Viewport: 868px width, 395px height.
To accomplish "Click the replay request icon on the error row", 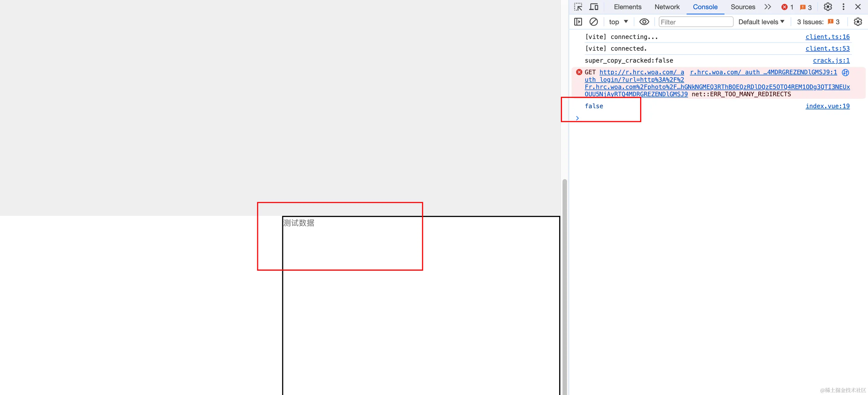I will [x=845, y=72].
